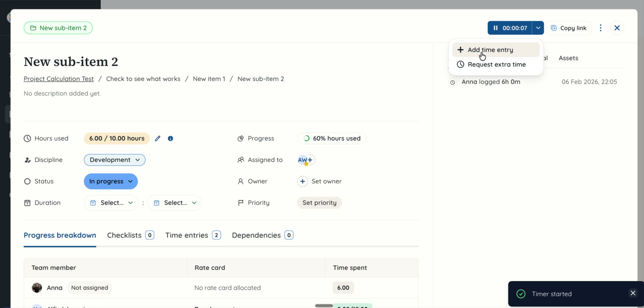Open the Time entries tab

(193, 236)
